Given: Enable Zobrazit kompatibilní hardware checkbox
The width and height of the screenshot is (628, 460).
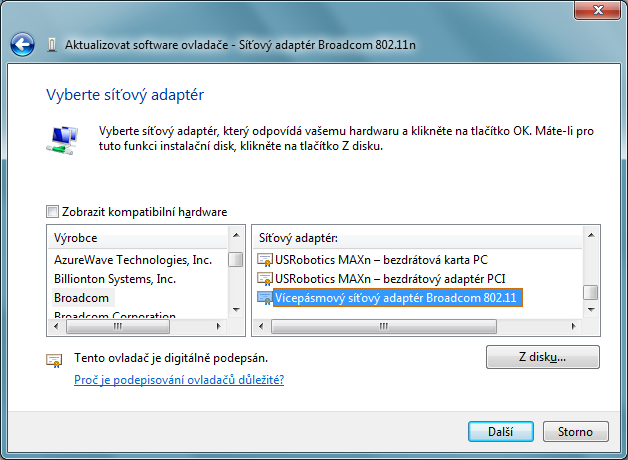Looking at the screenshot, I should tap(52, 211).
